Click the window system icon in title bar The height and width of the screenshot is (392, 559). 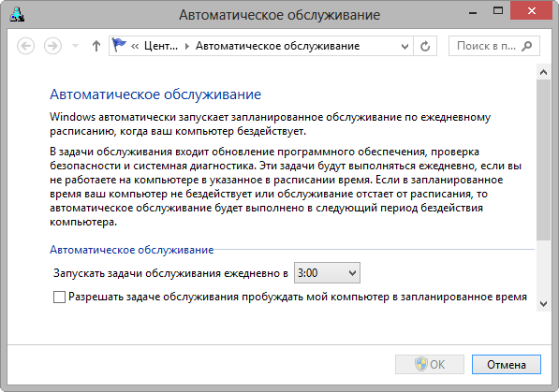click(17, 14)
